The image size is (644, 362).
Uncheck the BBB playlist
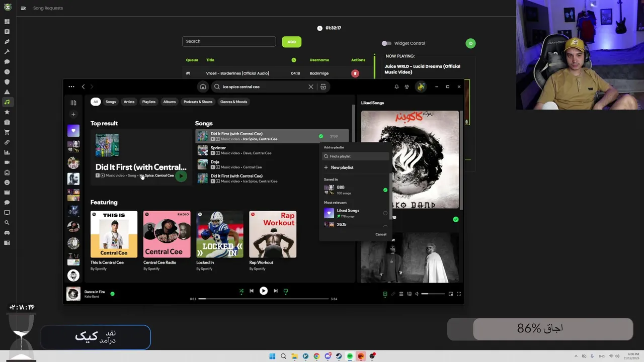tap(385, 190)
